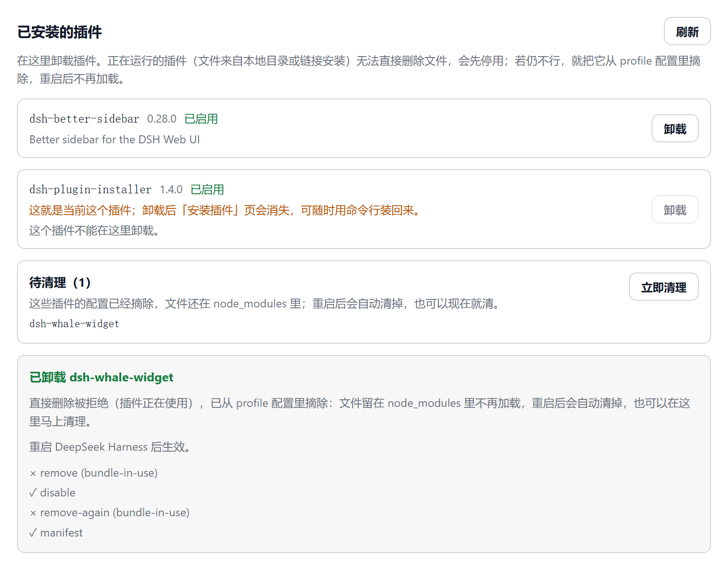Click the green heading 已卸载 dsh-whale-widget
728x570 pixels.
click(101, 377)
